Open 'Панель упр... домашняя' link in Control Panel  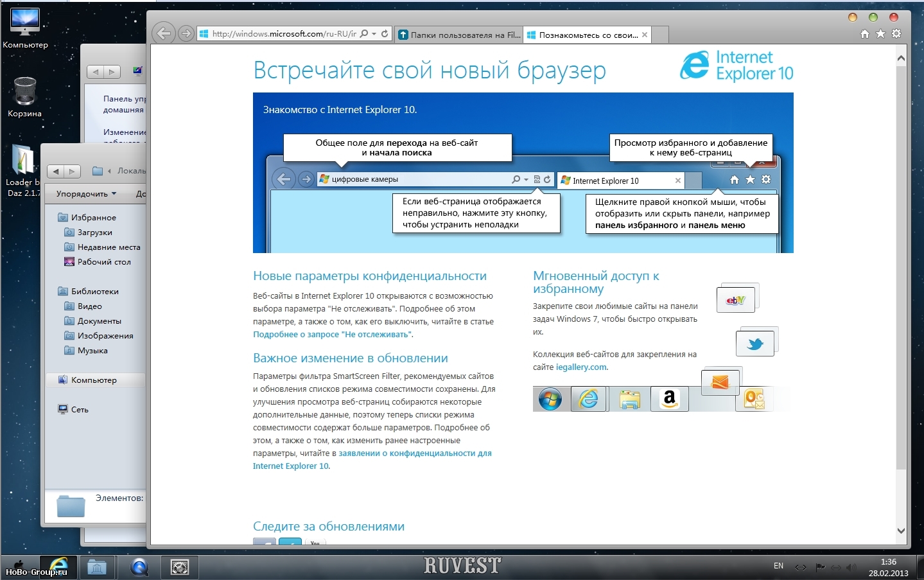click(125, 104)
